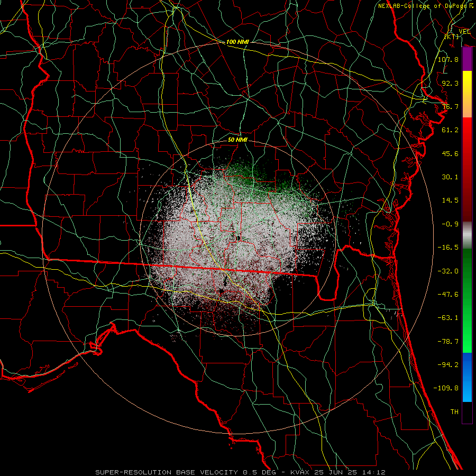Click the -16.5 velocity scale value
Viewport: 476px width, 476px height.
tap(448, 248)
